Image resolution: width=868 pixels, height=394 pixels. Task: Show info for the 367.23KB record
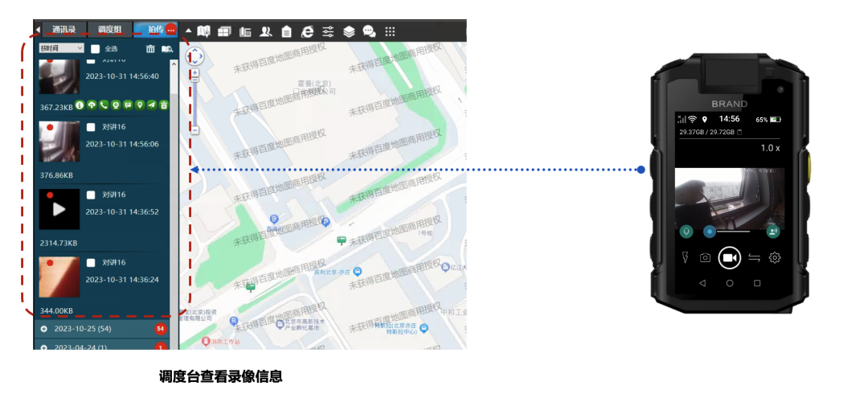tap(79, 105)
